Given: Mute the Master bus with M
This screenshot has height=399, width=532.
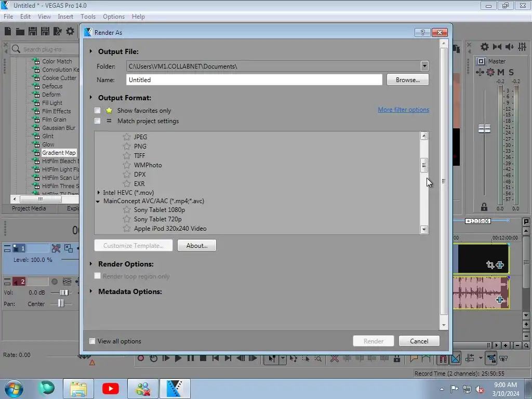Looking at the screenshot, I should [x=501, y=72].
